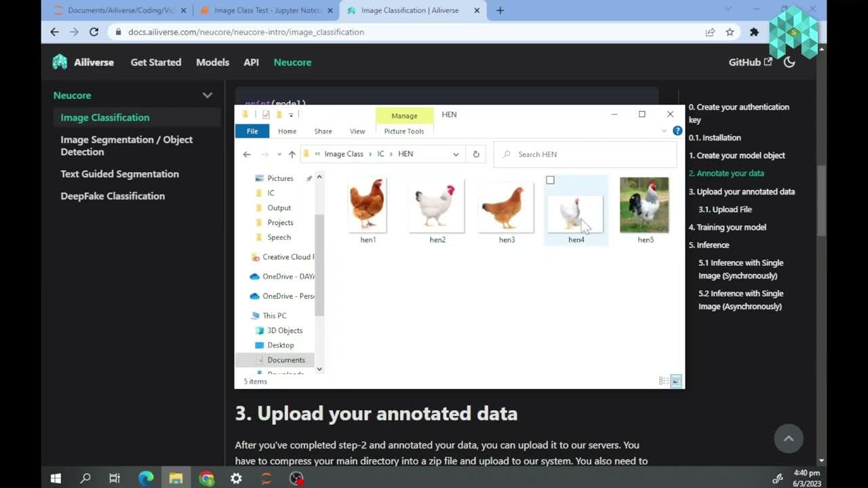Open the hen1 image thumbnail

[x=368, y=205]
